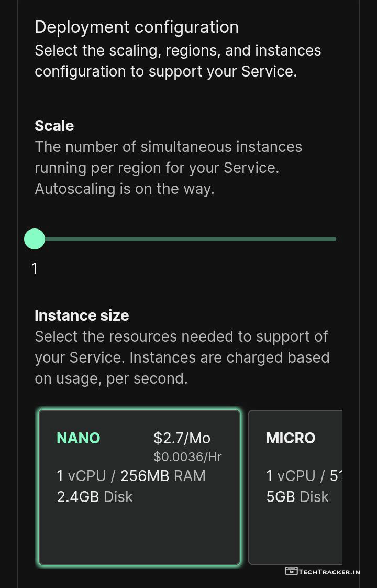Click the NANO plan title
Viewport: 377px width, 588px height.
point(78,438)
